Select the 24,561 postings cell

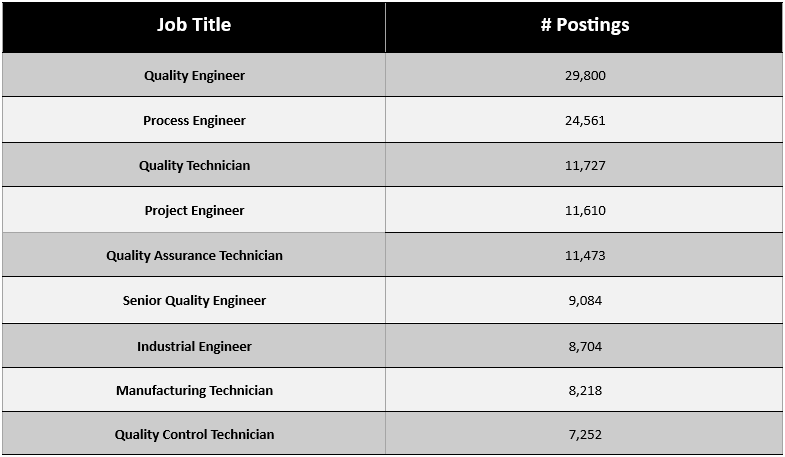[585, 121]
